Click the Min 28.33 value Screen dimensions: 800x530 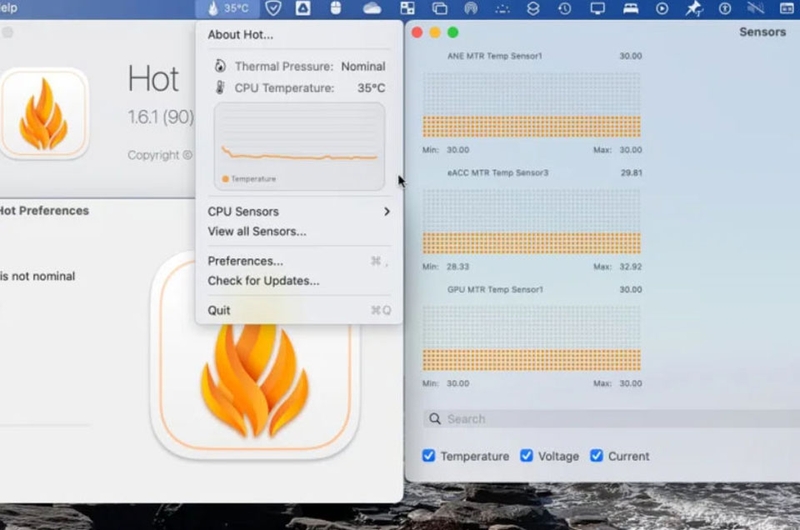point(458,266)
